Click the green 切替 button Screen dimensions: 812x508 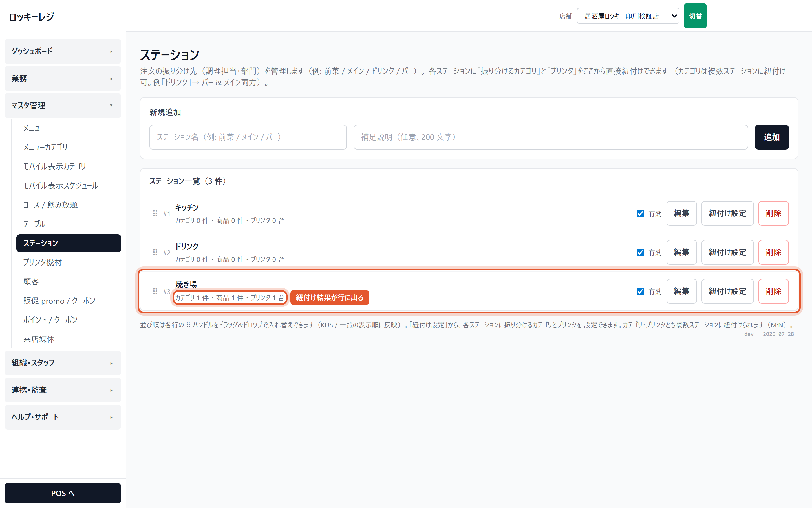coord(695,16)
